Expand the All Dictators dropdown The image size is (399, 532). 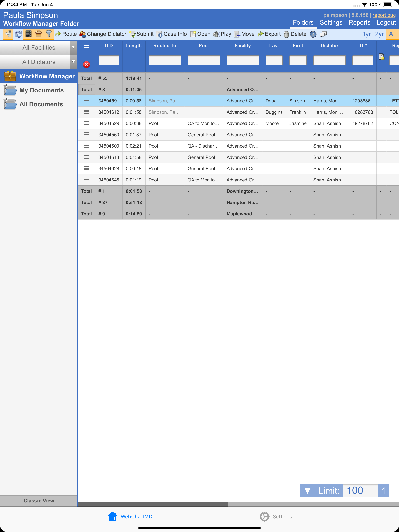point(73,62)
